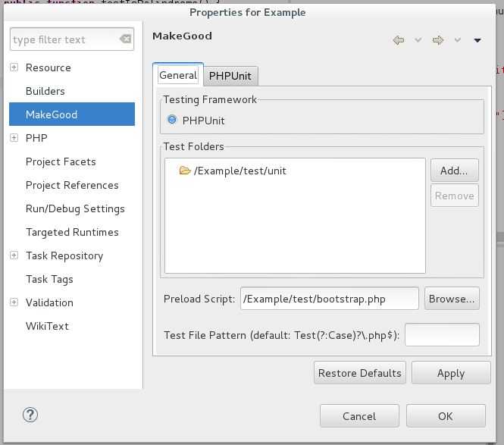Expand the PHP tree node
The image size is (504, 445).
tap(14, 138)
